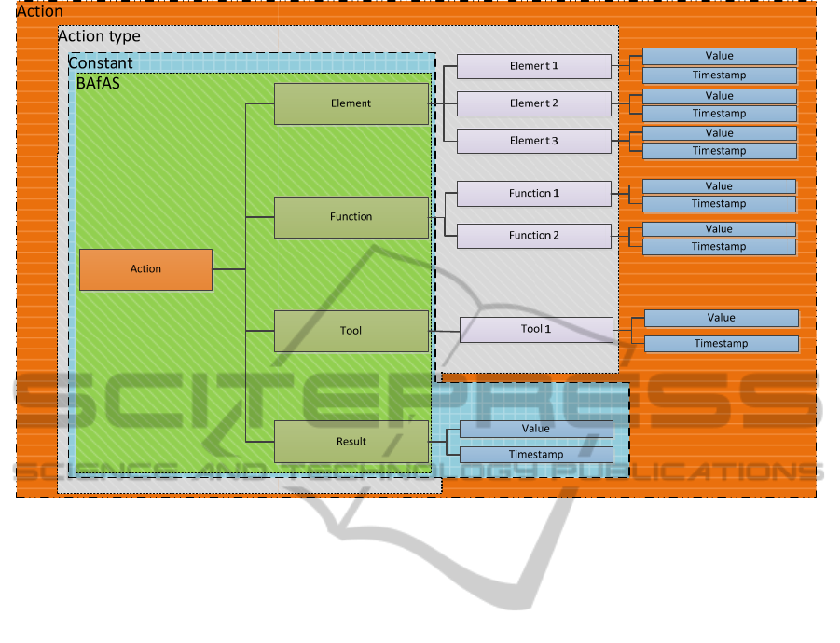
Task: Click the Action type container label
Action: point(100,36)
